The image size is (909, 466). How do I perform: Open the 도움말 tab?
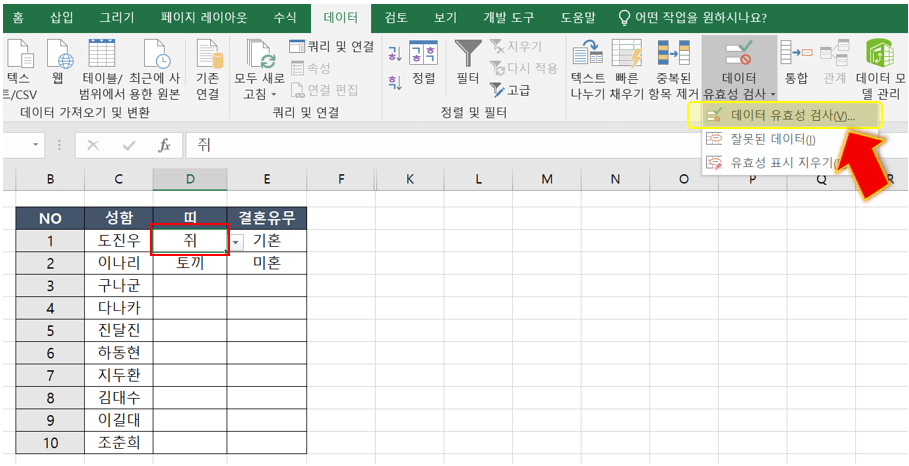(x=577, y=17)
